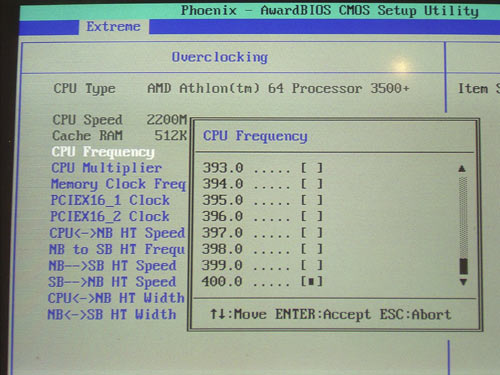Select the PCIEX16_2 Clock setting

pos(110,217)
